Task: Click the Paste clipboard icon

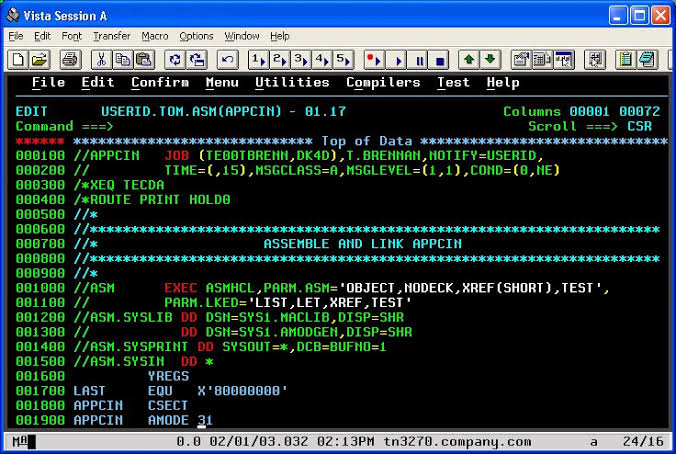Action: pyautogui.click(x=144, y=59)
